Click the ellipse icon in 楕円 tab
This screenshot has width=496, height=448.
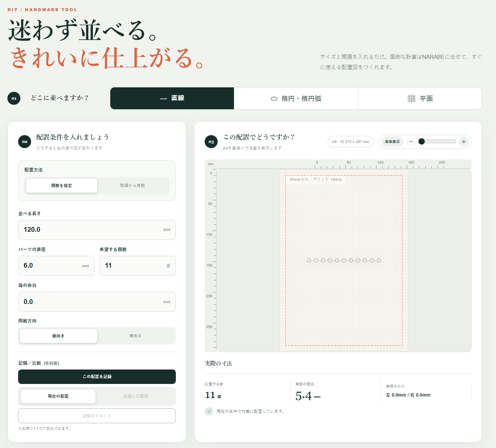tap(274, 99)
